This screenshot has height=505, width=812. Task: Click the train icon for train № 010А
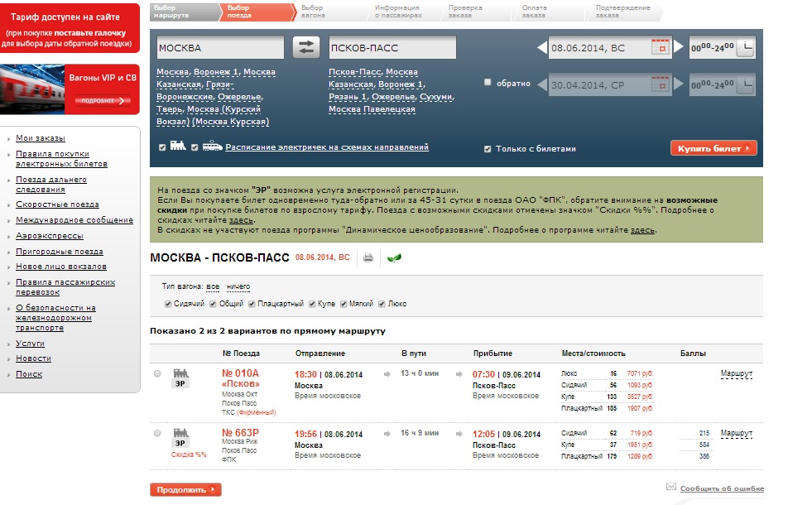[x=180, y=373]
